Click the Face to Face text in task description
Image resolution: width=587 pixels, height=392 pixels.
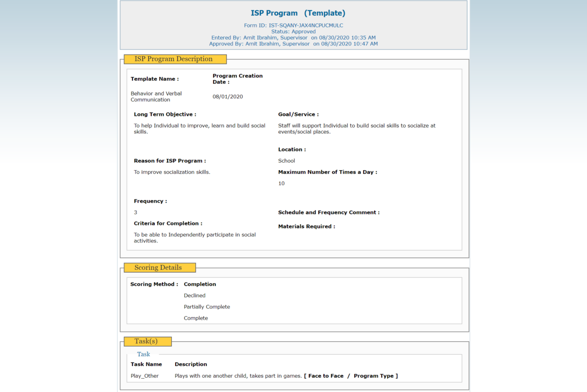[326, 376]
